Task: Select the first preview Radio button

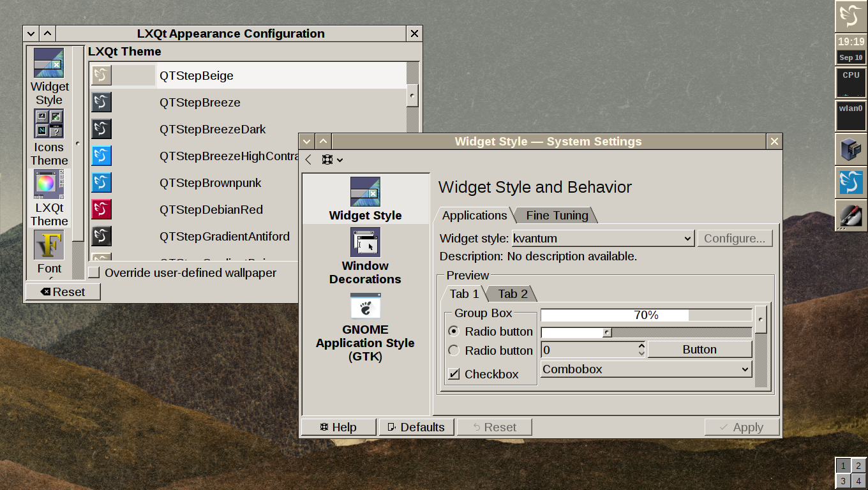Action: coord(454,331)
